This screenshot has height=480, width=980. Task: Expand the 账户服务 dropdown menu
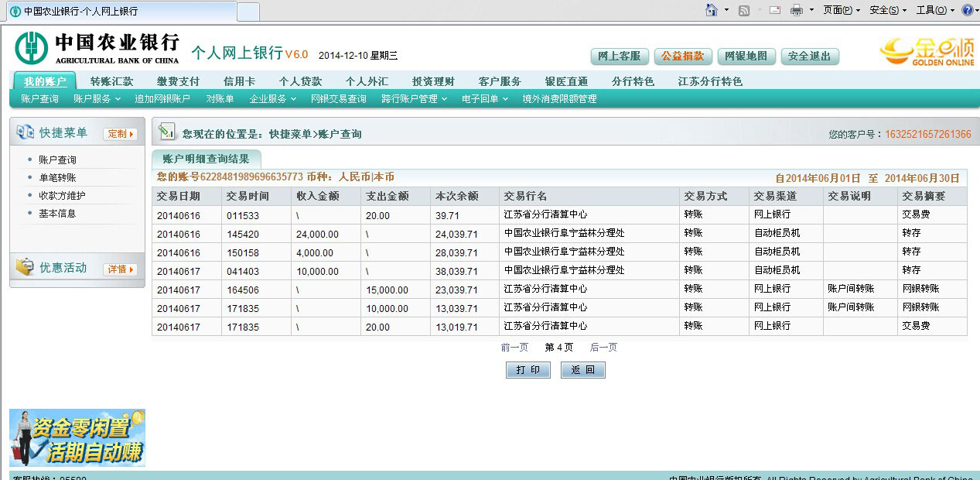tap(97, 99)
